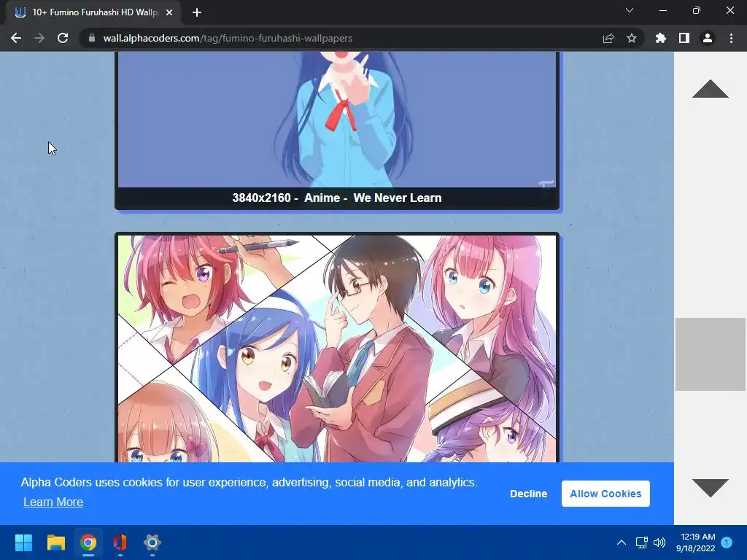
Task: Select the Fumino Furuhashi HD Wallpapers tab
Action: coord(94,12)
